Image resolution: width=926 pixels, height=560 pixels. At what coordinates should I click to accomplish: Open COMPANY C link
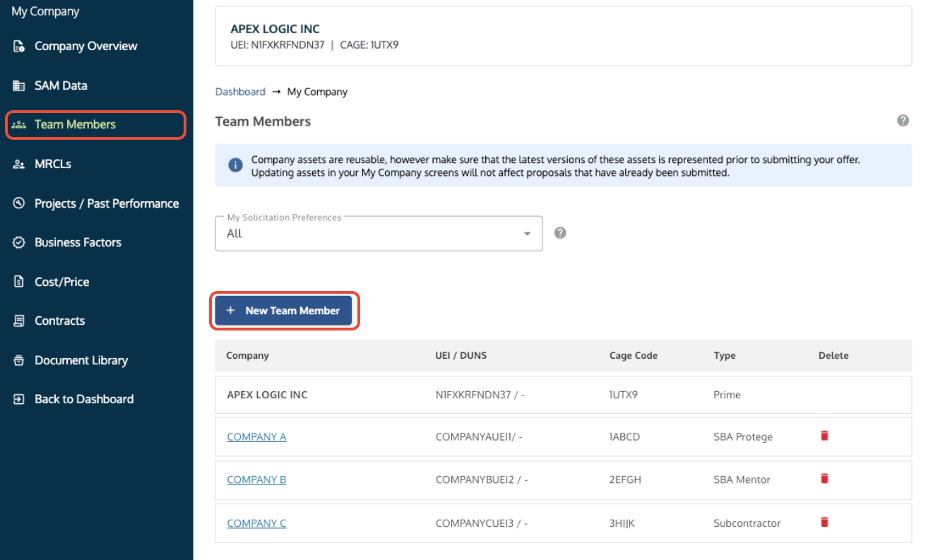point(256,523)
